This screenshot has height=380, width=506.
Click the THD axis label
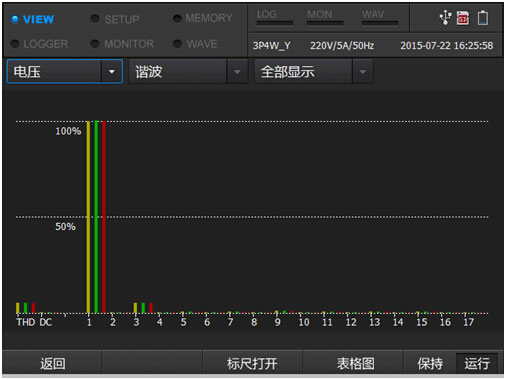[26, 322]
